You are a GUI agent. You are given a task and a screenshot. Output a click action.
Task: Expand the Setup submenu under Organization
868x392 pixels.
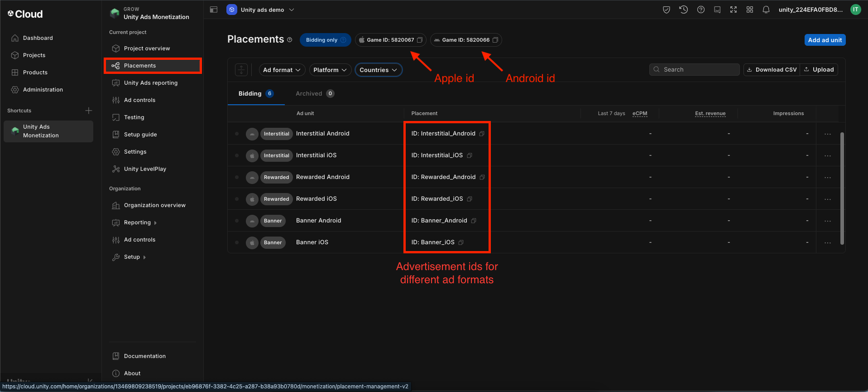pyautogui.click(x=129, y=257)
